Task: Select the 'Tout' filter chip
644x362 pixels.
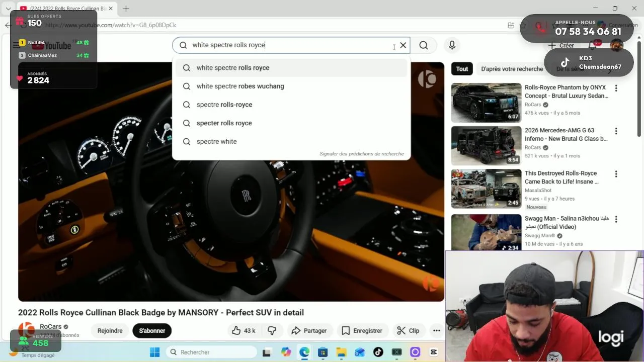Action: pos(462,69)
